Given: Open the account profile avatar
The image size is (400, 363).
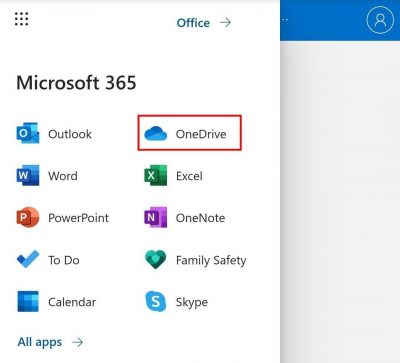Looking at the screenshot, I should tap(380, 20).
